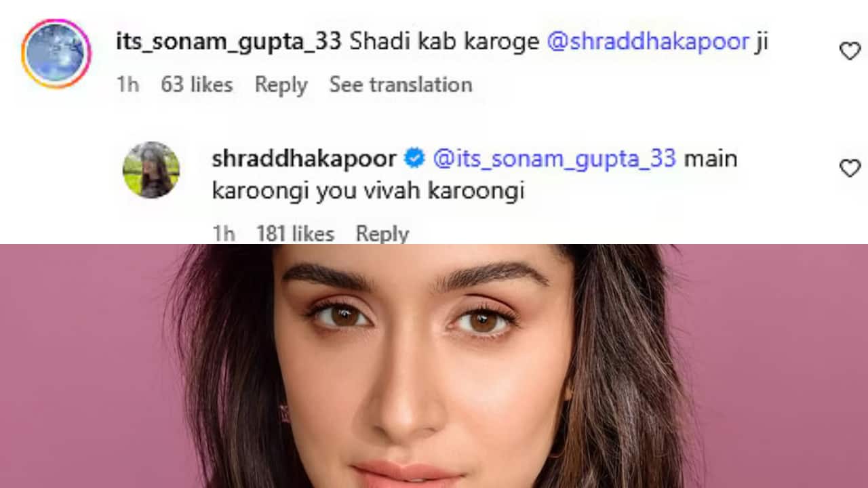
Task: View the 181 likes list
Action: [295, 234]
